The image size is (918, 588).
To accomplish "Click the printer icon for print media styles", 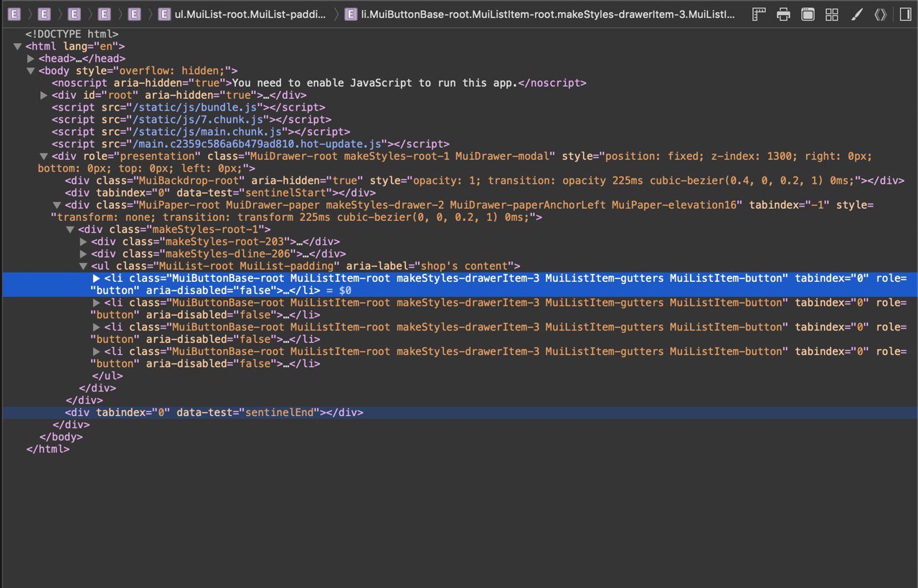I will [784, 14].
